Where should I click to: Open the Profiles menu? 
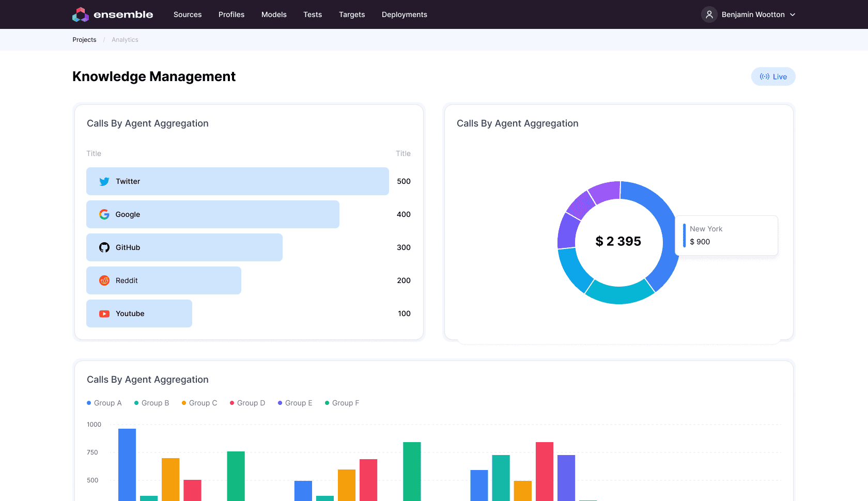231,14
